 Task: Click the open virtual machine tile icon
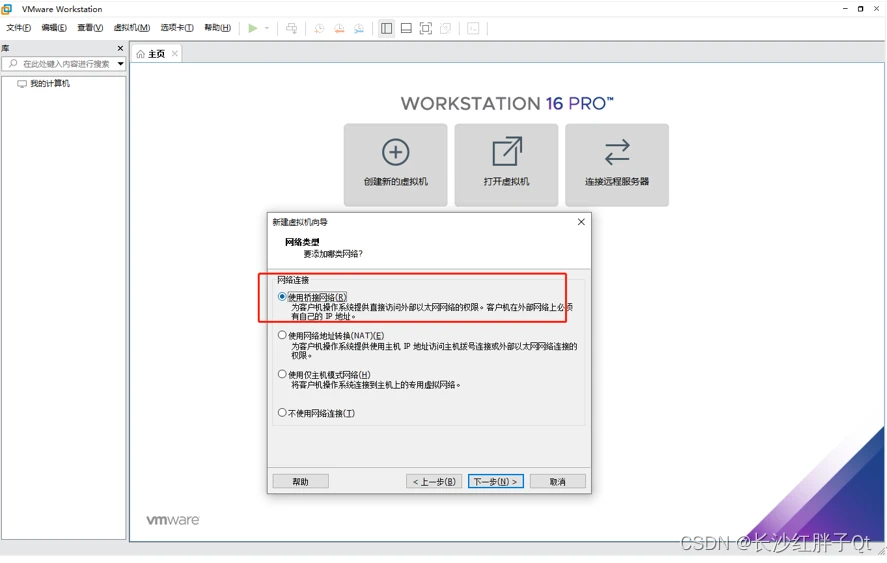[x=506, y=151]
